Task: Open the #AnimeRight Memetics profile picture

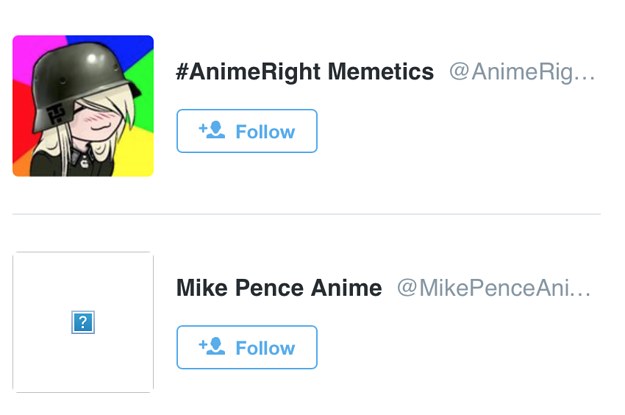Action: pos(83,106)
